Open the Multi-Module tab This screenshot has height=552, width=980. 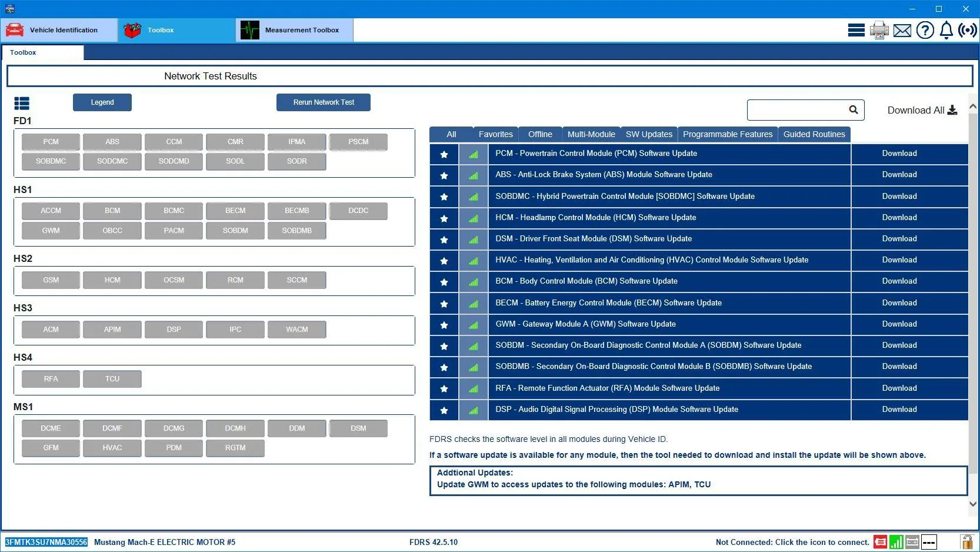(x=591, y=134)
